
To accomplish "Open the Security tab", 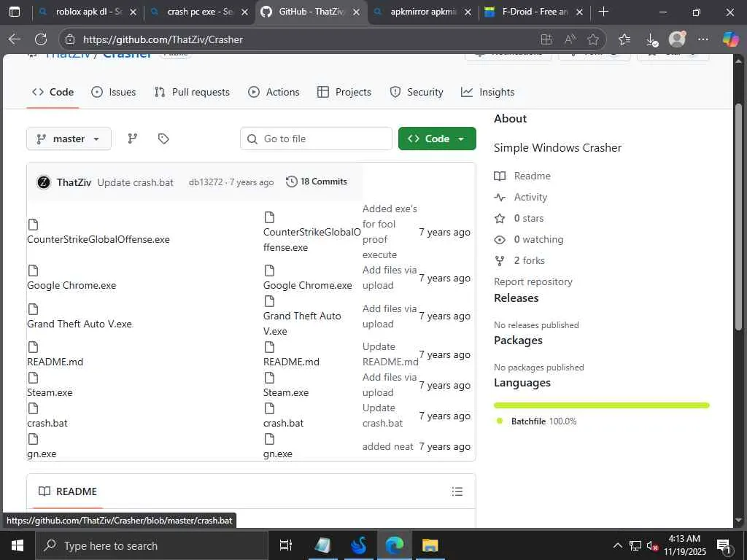I will tap(417, 92).
